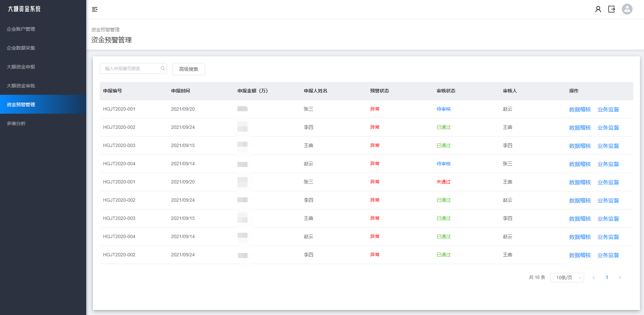The width and height of the screenshot is (644, 315).
Task: Open 企业账户管理 menu item
Action: point(43,29)
